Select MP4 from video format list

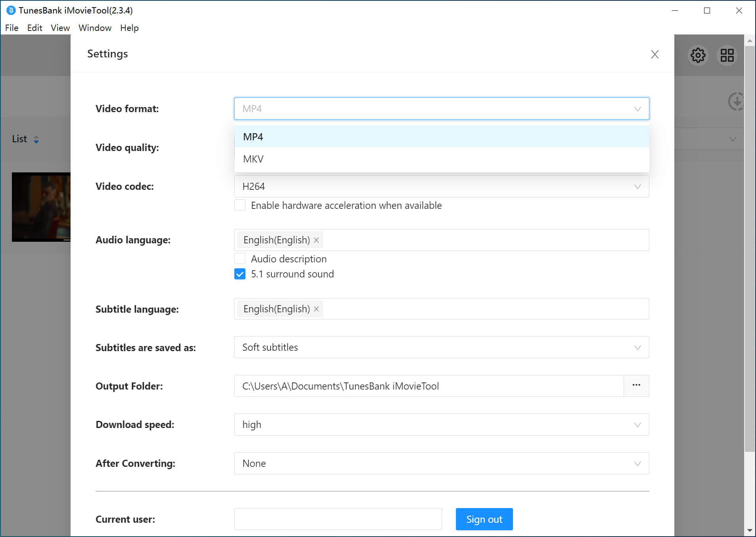(442, 137)
